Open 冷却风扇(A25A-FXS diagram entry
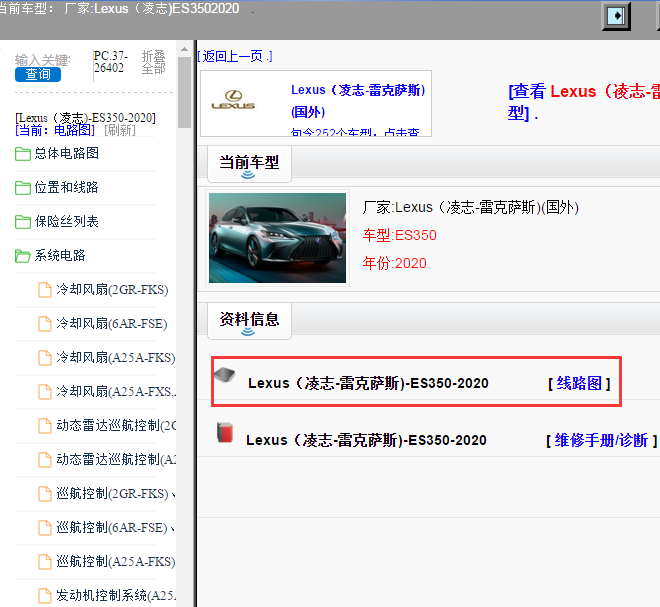This screenshot has height=607, width=660. (x=116, y=391)
